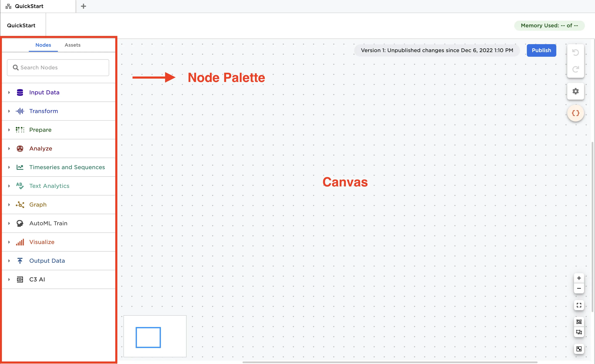Expand the Input Data category

[9, 92]
